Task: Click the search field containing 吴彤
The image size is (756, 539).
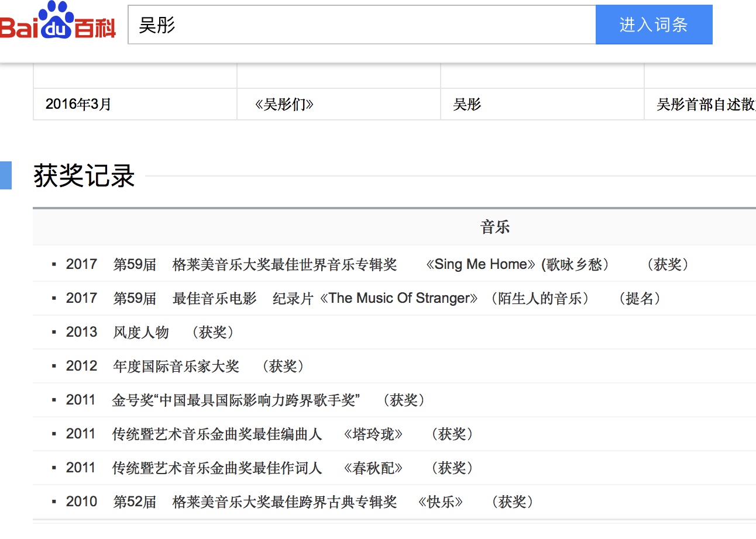Action: pos(362,25)
